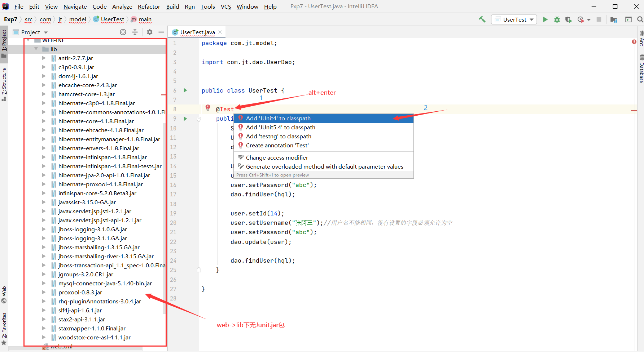Toggle the Ant tool window
Screen dimensions: 644x352
click(641, 38)
